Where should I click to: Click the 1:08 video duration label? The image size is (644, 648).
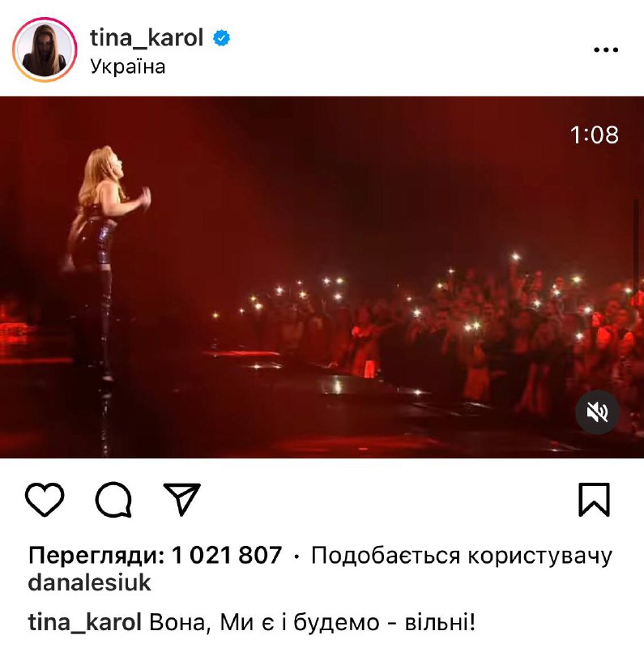[x=595, y=134]
